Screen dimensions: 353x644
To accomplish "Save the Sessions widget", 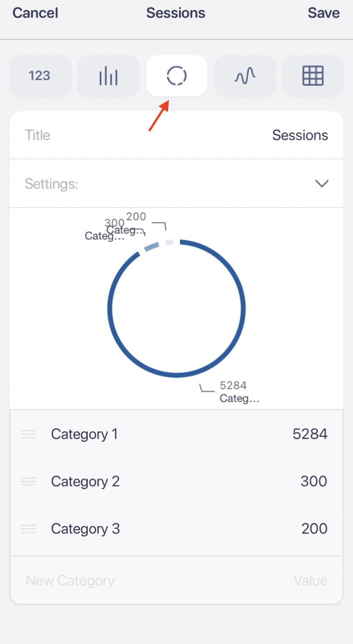I will [x=323, y=13].
